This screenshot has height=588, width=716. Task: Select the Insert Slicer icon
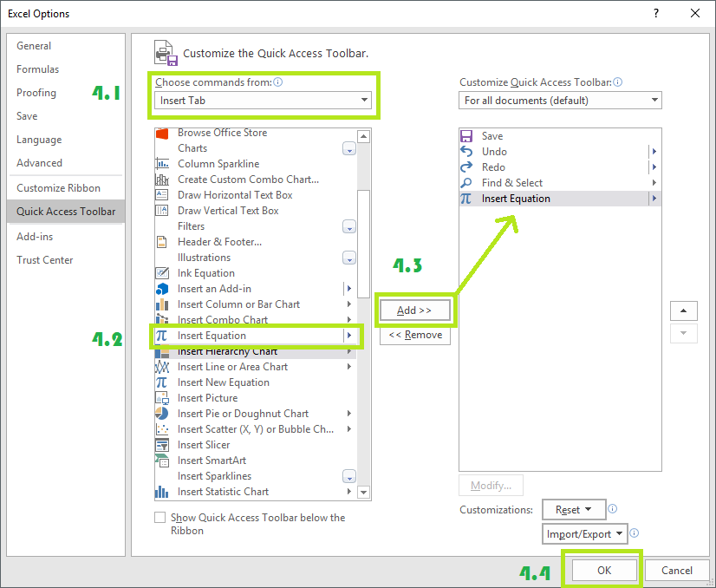point(162,445)
